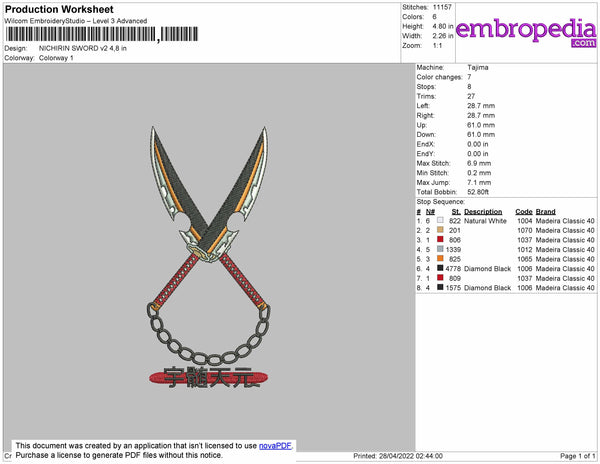Click the 'Colorway 1' value
This screenshot has width=600, height=464.
coord(56,58)
